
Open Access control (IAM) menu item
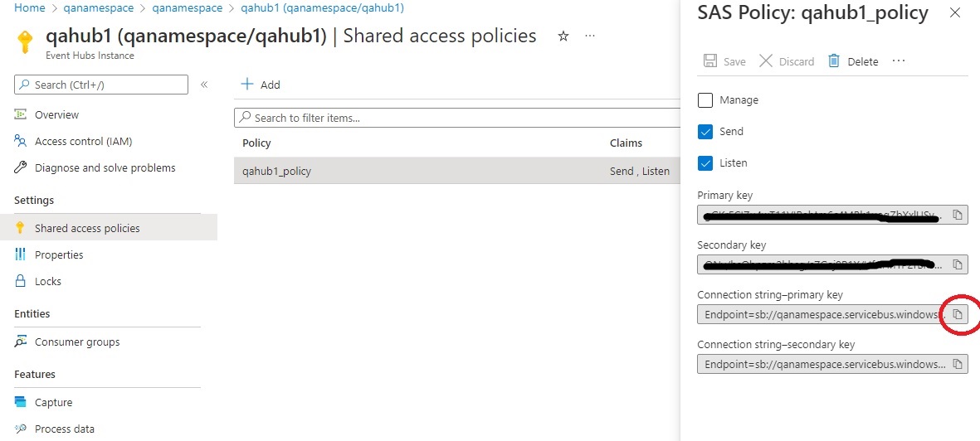pos(83,142)
